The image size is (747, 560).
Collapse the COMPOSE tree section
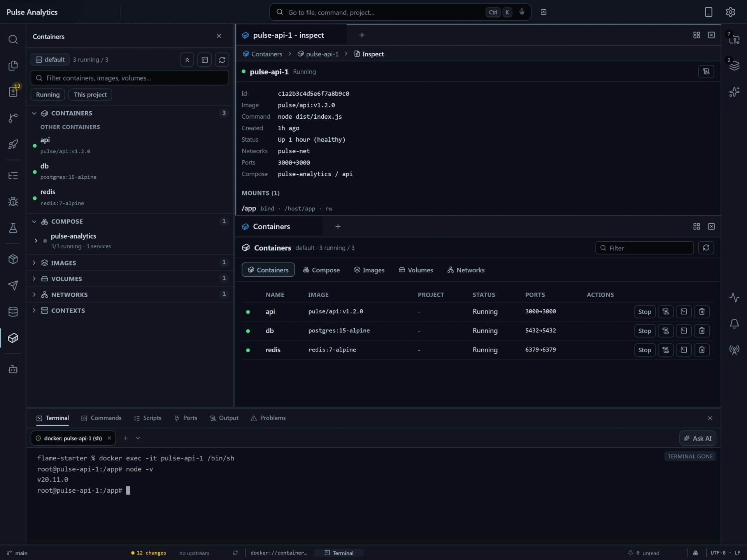34,221
